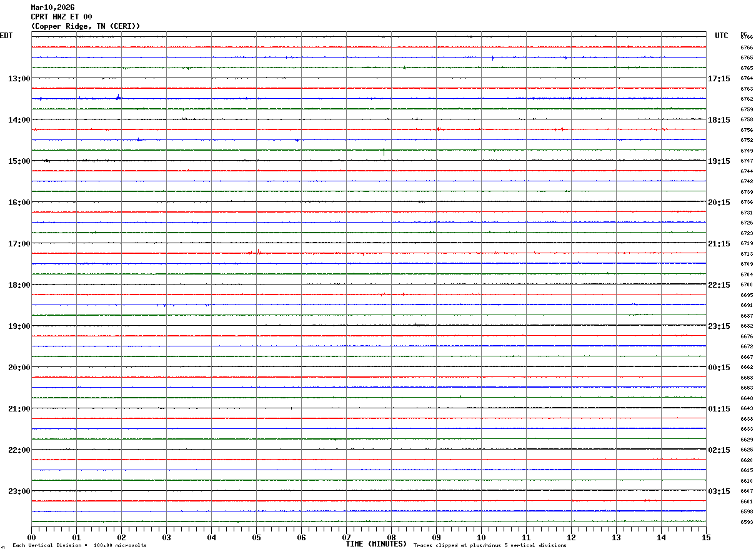The image size is (756, 554).
Task: Click minute tick label 02
Action: click(x=121, y=537)
